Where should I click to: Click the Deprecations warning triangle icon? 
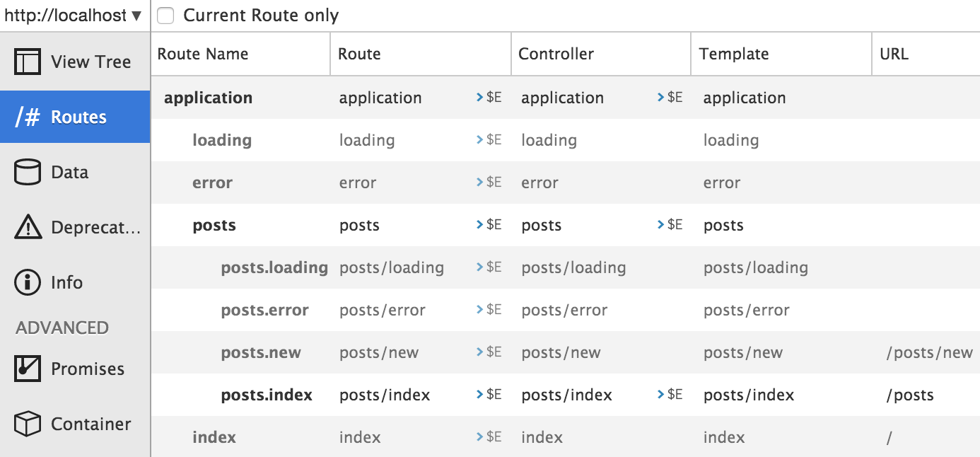[x=28, y=227]
